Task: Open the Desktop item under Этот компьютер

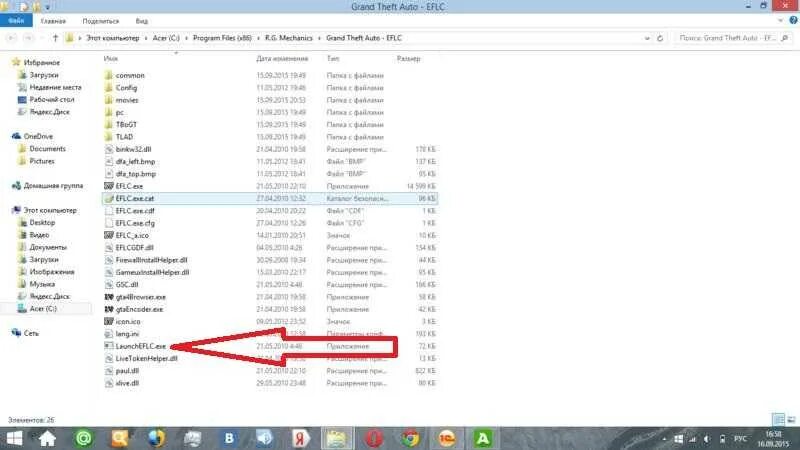Action: [x=42, y=222]
